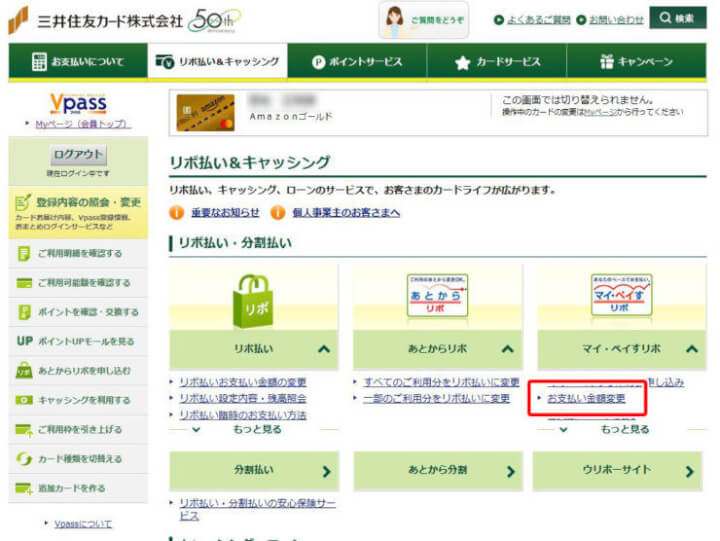Click the Amazon gold card image

pos(206,113)
